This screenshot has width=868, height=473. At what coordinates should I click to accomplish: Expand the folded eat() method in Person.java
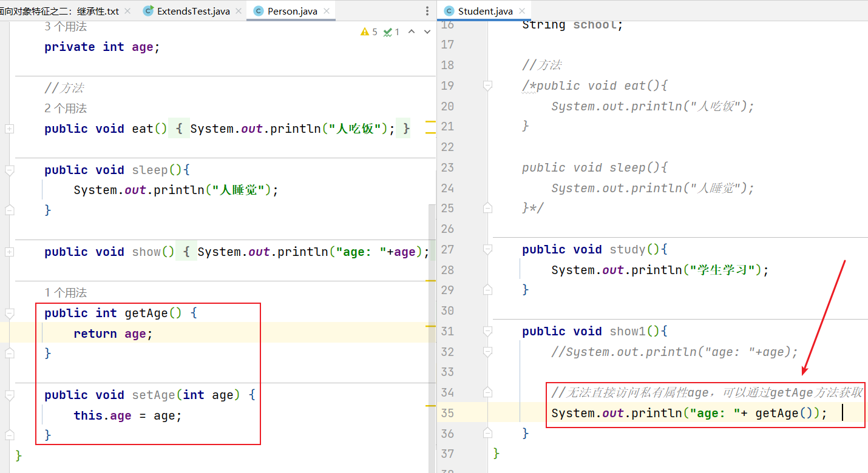9,129
